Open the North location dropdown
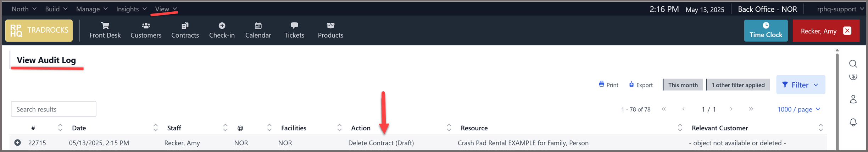Viewport: 868px width, 152px height. 24,9
